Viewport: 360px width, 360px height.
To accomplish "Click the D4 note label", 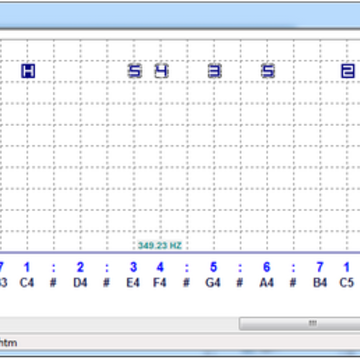I will coord(80,283).
